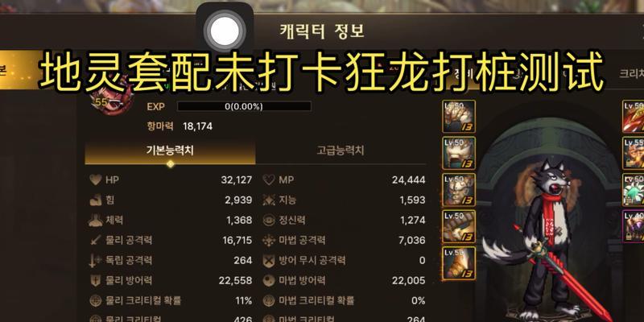Click the level 55 character portrait
The height and width of the screenshot is (322, 644).
click(x=111, y=97)
